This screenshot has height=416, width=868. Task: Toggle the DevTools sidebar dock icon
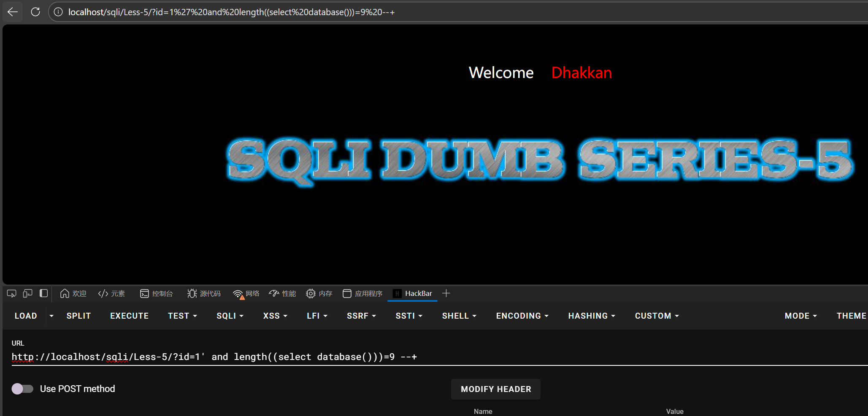coord(43,293)
